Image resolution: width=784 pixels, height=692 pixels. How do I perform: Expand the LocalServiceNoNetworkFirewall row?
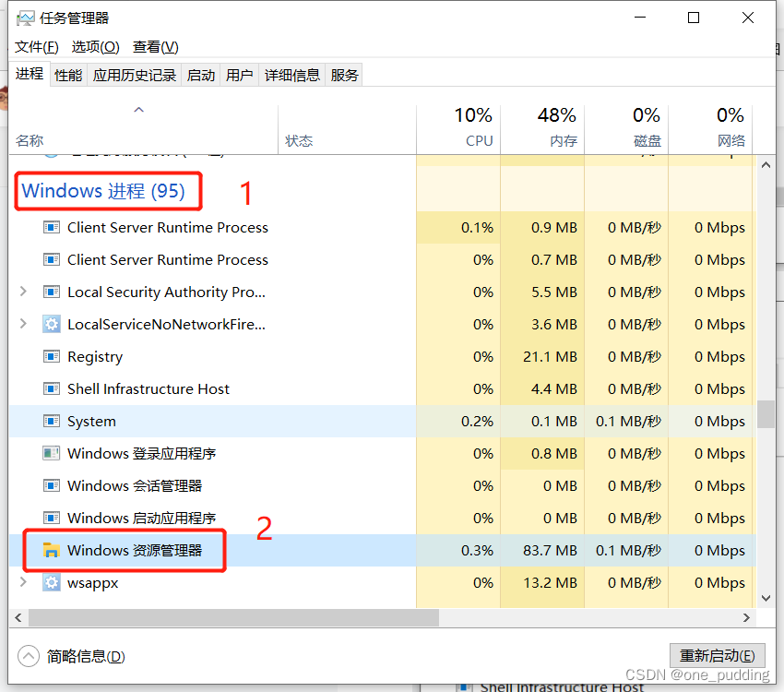[x=23, y=324]
